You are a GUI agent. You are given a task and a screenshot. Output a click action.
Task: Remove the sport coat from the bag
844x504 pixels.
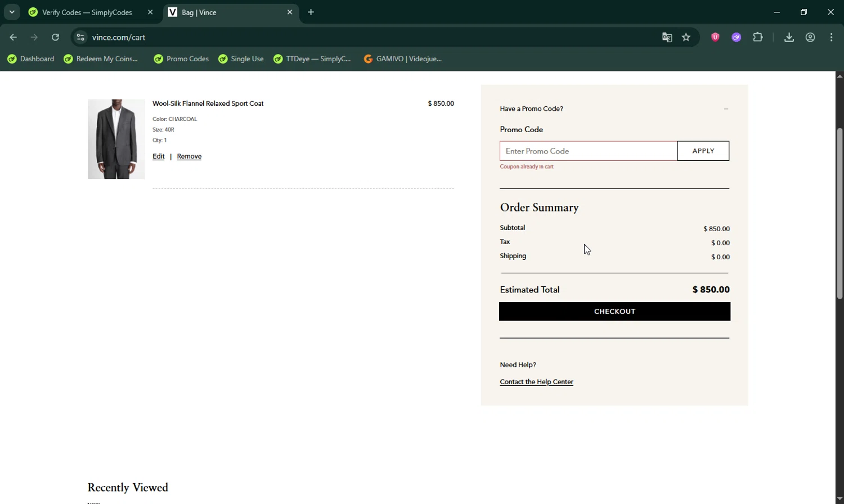pyautogui.click(x=189, y=156)
